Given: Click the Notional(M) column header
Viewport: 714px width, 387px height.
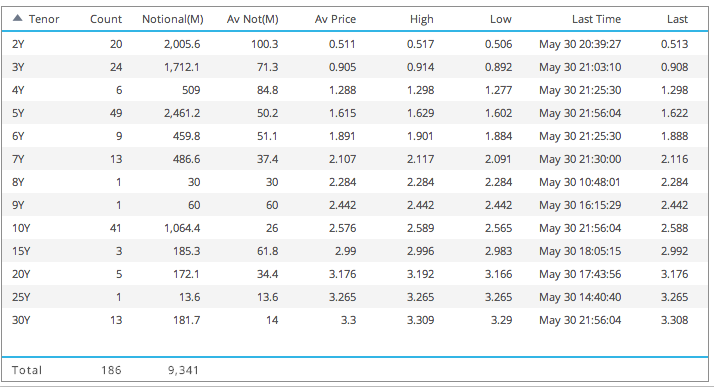Looking at the screenshot, I should click(x=173, y=19).
